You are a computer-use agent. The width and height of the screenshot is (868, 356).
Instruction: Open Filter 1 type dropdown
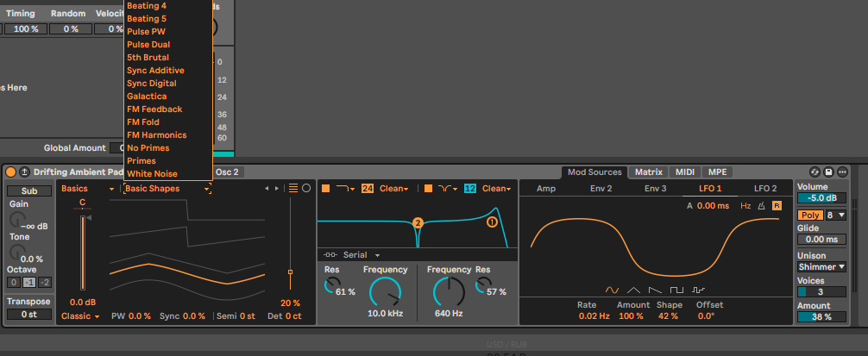pos(345,189)
